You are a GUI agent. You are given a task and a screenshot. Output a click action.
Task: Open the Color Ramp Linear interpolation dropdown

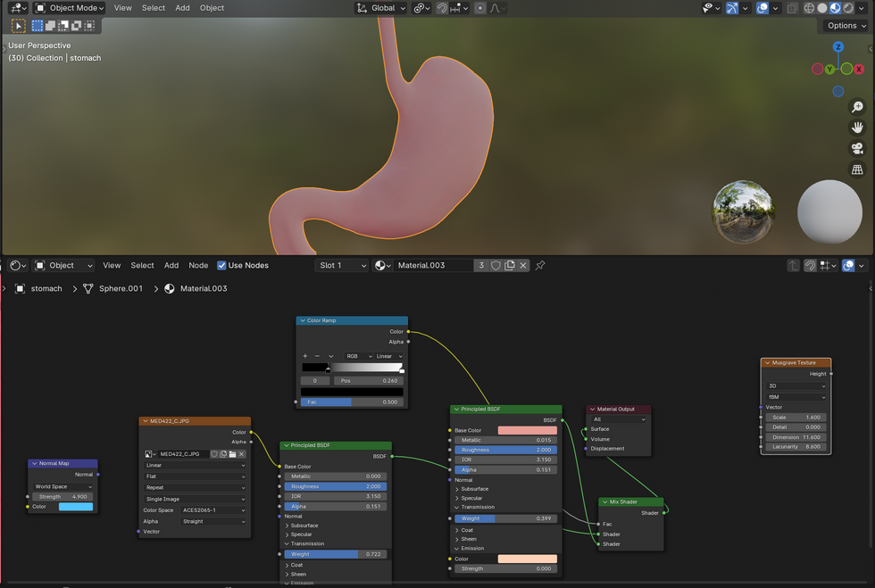(x=389, y=356)
